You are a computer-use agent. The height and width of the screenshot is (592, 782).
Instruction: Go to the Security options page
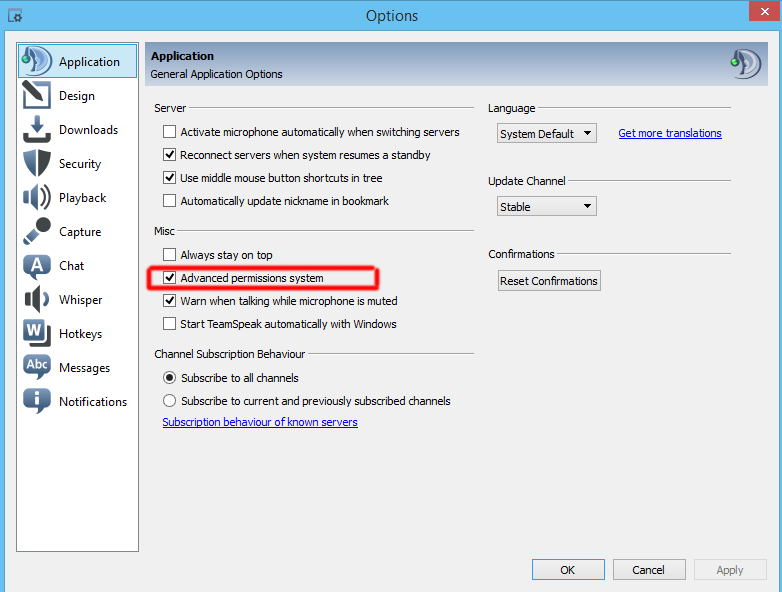coord(77,163)
